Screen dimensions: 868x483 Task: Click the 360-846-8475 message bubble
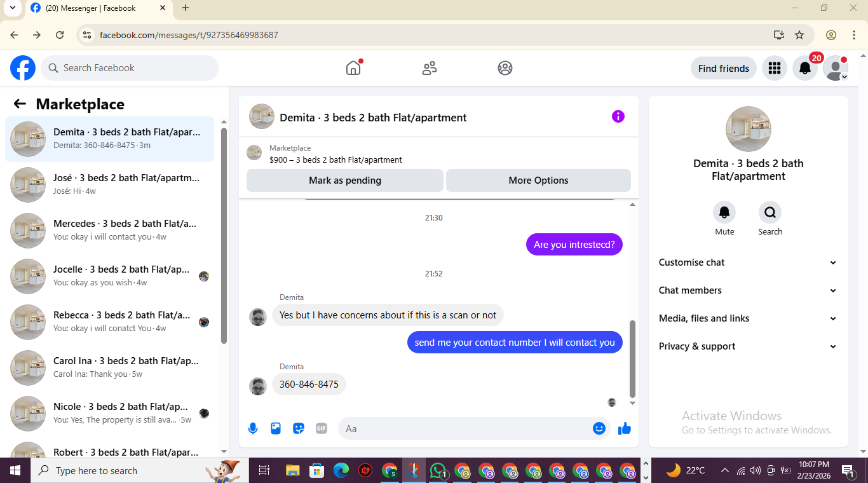pos(309,384)
